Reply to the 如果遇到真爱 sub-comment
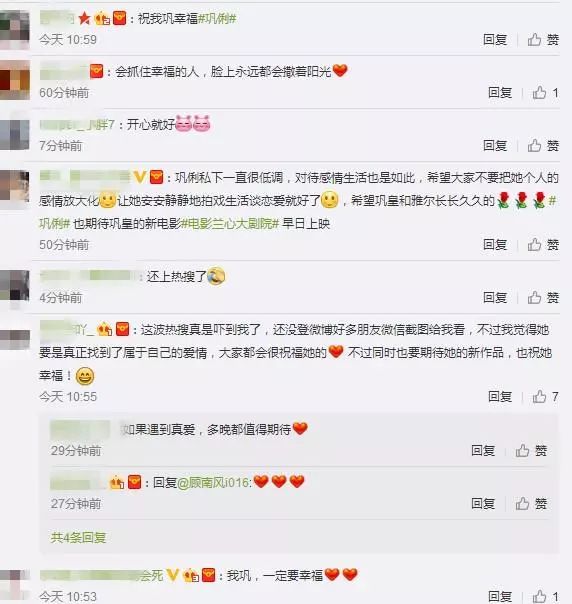This screenshot has width=572, height=604. (x=483, y=450)
